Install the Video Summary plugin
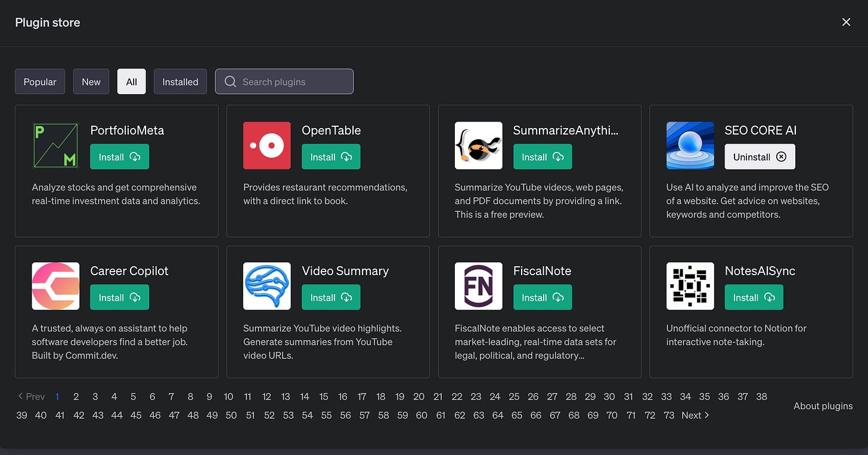 pyautogui.click(x=331, y=298)
